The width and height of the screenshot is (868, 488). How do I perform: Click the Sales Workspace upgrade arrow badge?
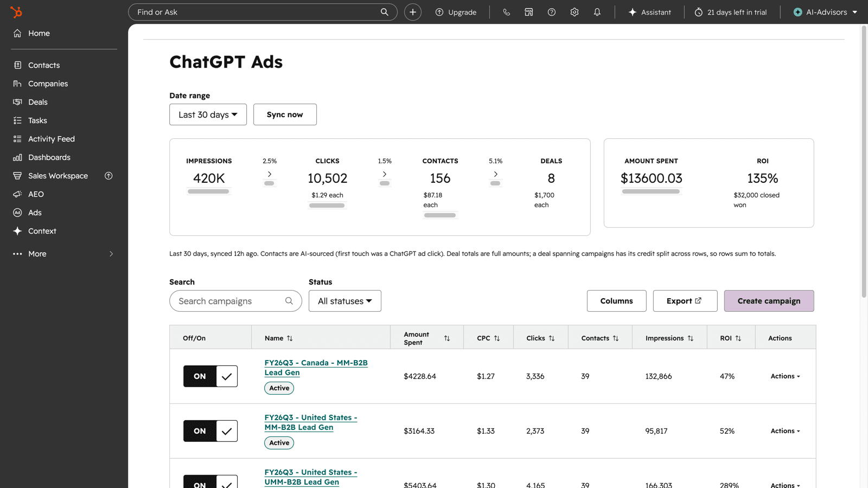(108, 176)
